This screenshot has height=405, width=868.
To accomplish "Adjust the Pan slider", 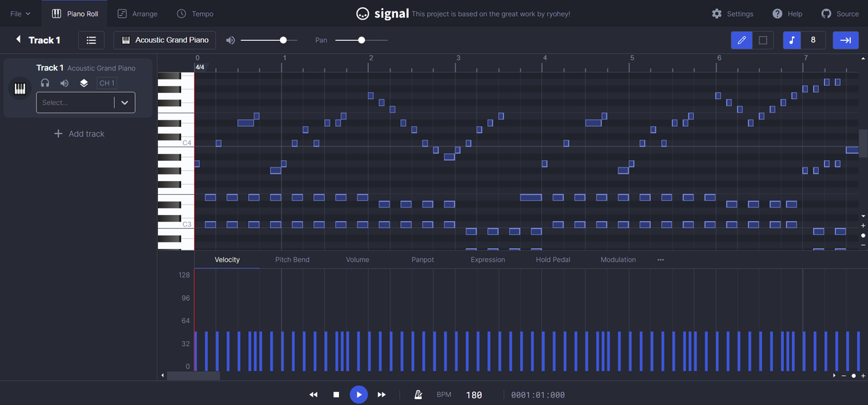I will [x=361, y=40].
